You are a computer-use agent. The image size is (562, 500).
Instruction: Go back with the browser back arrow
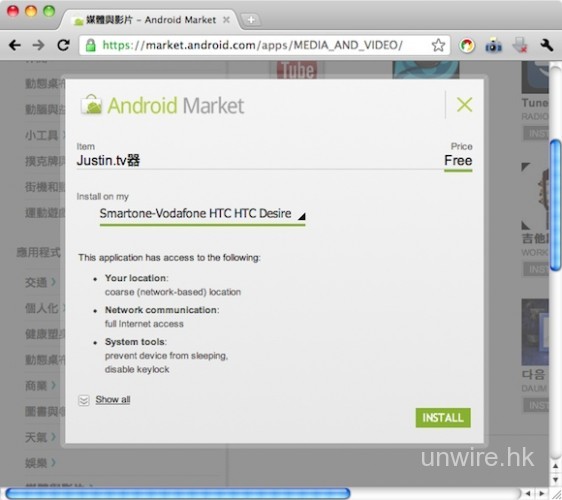tap(15, 45)
